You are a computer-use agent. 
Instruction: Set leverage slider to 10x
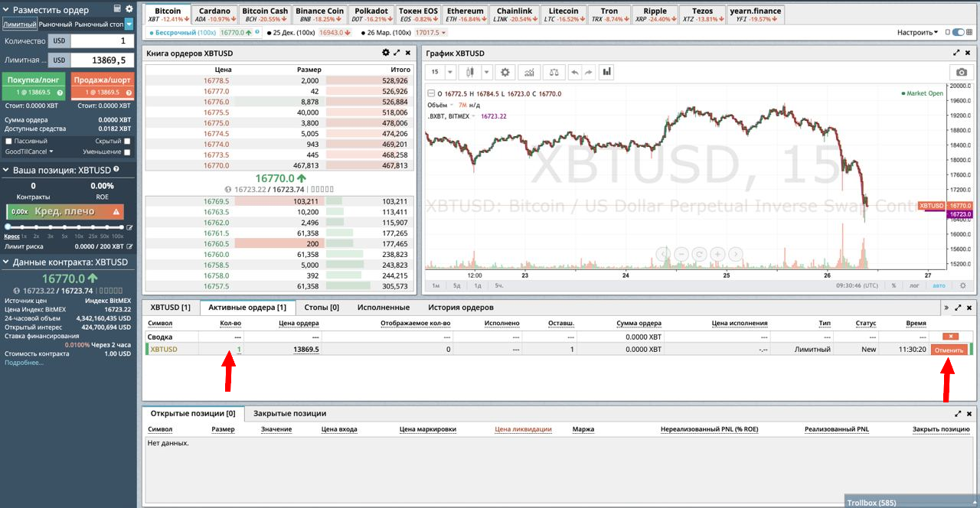(x=80, y=227)
